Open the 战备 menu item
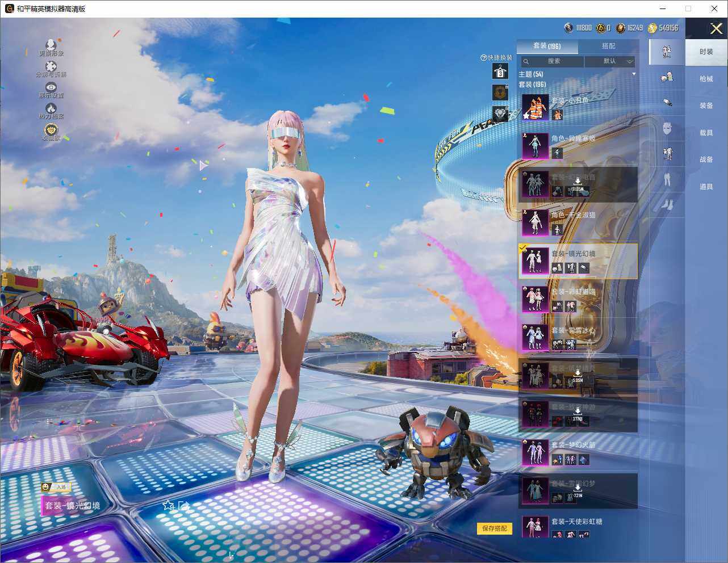Screen dimensions: 728x563 tap(706, 159)
